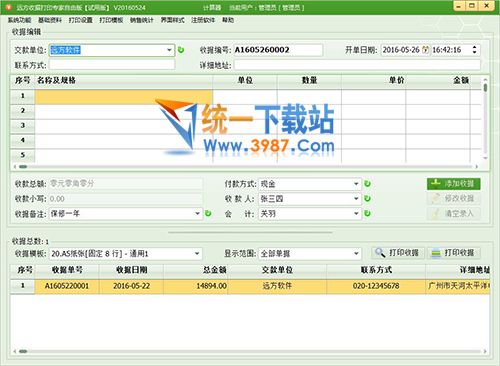Image resolution: width=500 pixels, height=366 pixels.
Task: Open the 计算器 link in title bar
Action: pyautogui.click(x=212, y=7)
